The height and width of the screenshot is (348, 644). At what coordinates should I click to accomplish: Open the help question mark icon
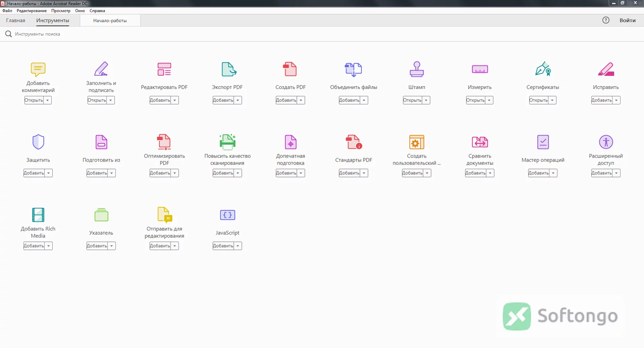(606, 20)
